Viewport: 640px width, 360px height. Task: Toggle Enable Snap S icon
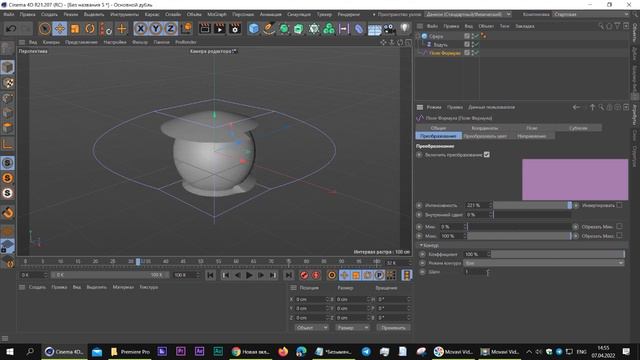pos(7,163)
